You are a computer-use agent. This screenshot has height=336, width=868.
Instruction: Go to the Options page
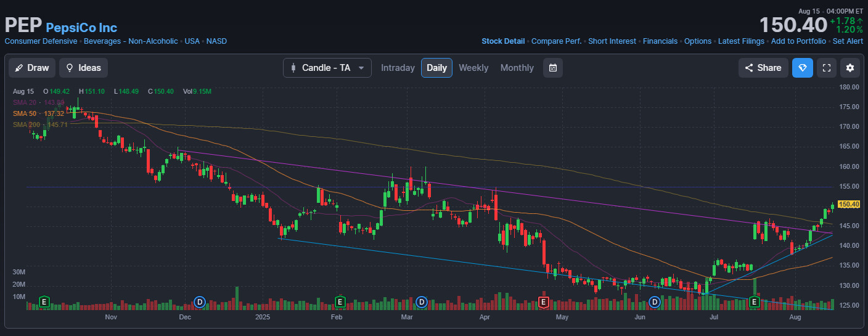point(698,41)
